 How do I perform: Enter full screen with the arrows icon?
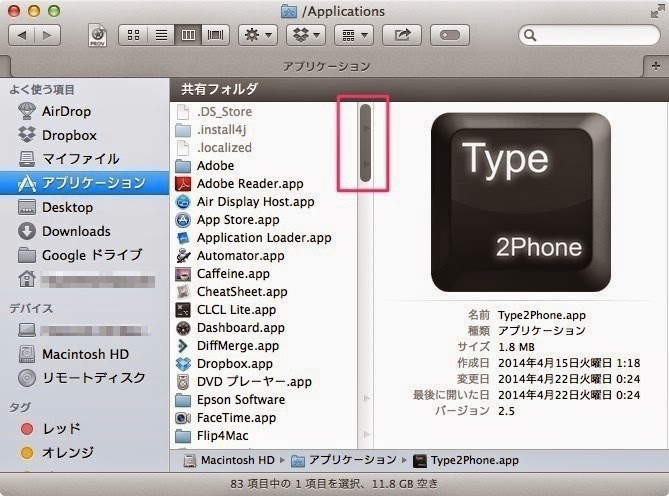click(656, 12)
